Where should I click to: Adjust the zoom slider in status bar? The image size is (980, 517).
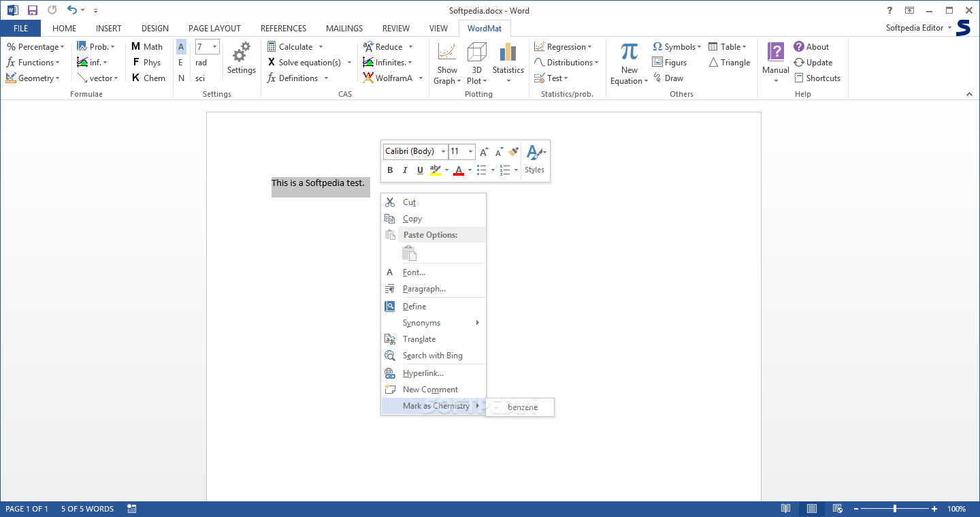pyautogui.click(x=894, y=509)
